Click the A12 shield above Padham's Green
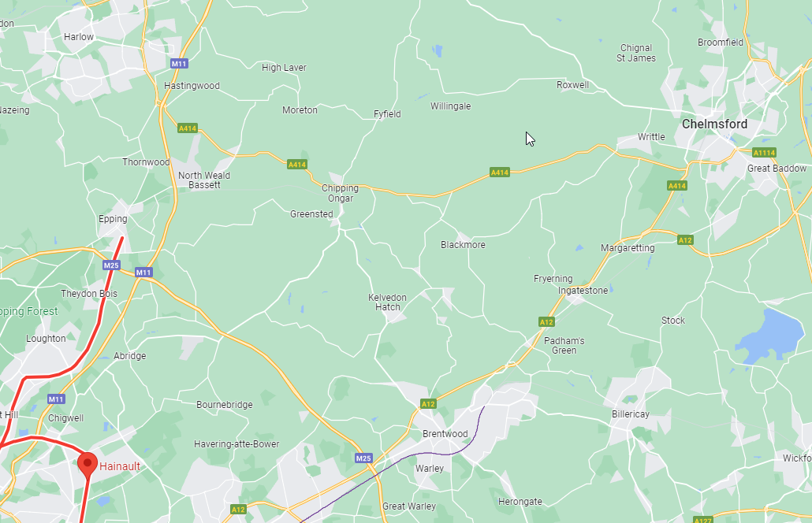Image resolution: width=812 pixels, height=523 pixels. [546, 322]
